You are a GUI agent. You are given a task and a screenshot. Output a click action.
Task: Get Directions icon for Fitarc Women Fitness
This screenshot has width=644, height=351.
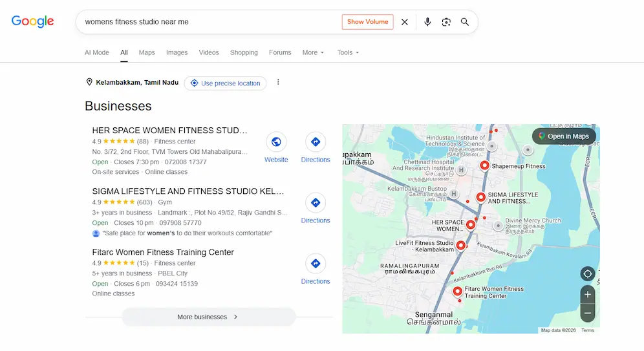(x=316, y=263)
